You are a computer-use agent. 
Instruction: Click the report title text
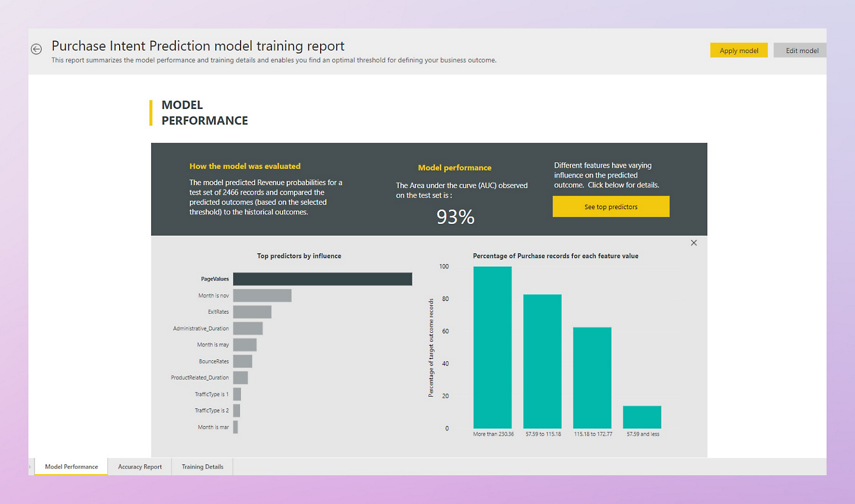(x=198, y=46)
